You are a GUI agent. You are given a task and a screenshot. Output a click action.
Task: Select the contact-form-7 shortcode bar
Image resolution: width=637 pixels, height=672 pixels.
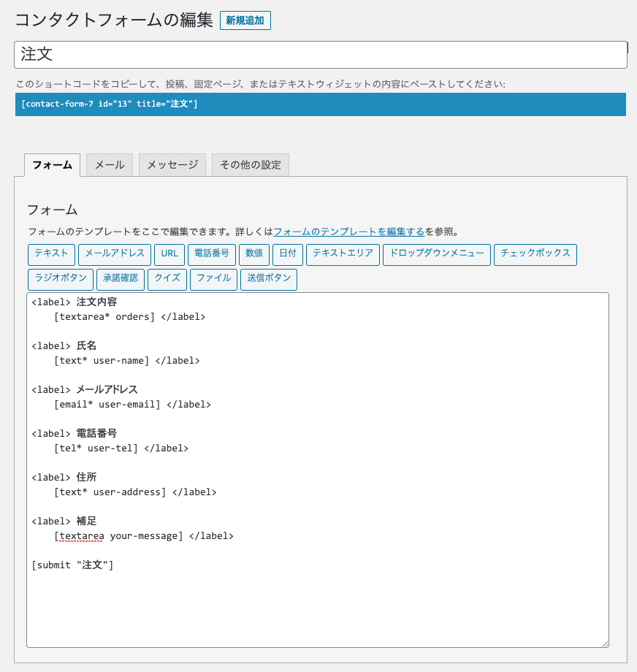pos(321,104)
